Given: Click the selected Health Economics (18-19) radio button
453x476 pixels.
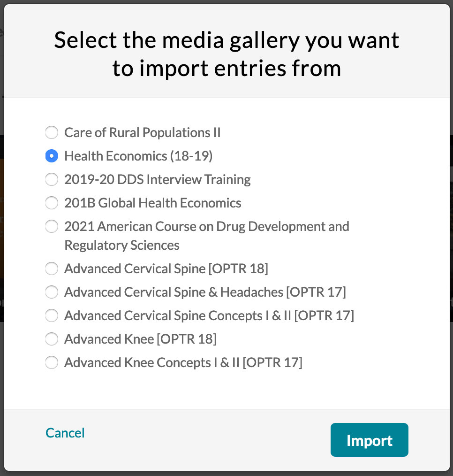Looking at the screenshot, I should coord(52,156).
